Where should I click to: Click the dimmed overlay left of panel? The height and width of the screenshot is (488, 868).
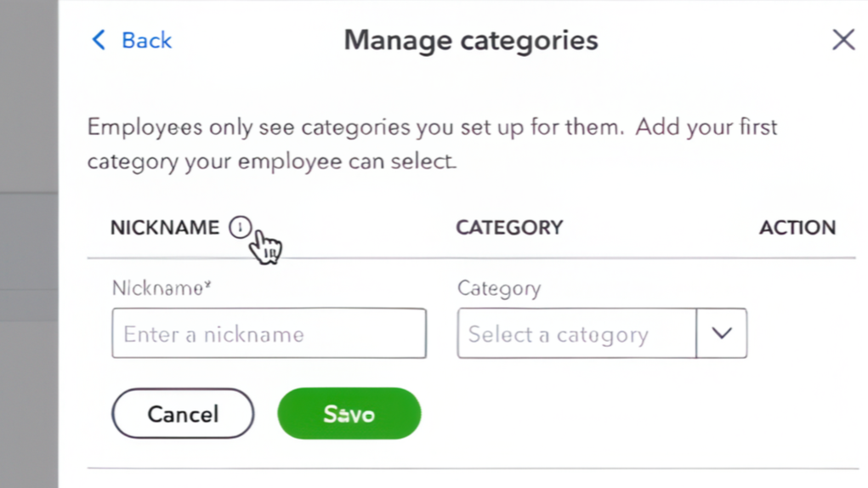[x=28, y=255]
